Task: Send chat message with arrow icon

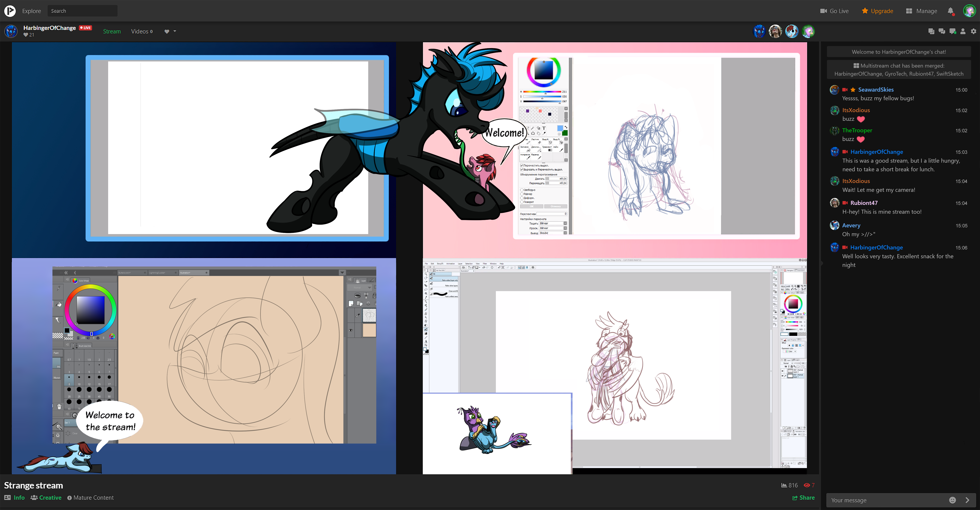Action: (968, 500)
